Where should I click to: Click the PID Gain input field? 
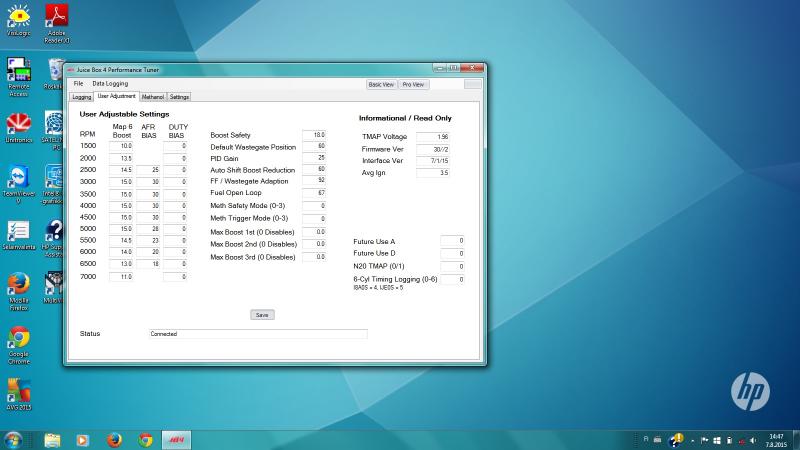coord(314,158)
